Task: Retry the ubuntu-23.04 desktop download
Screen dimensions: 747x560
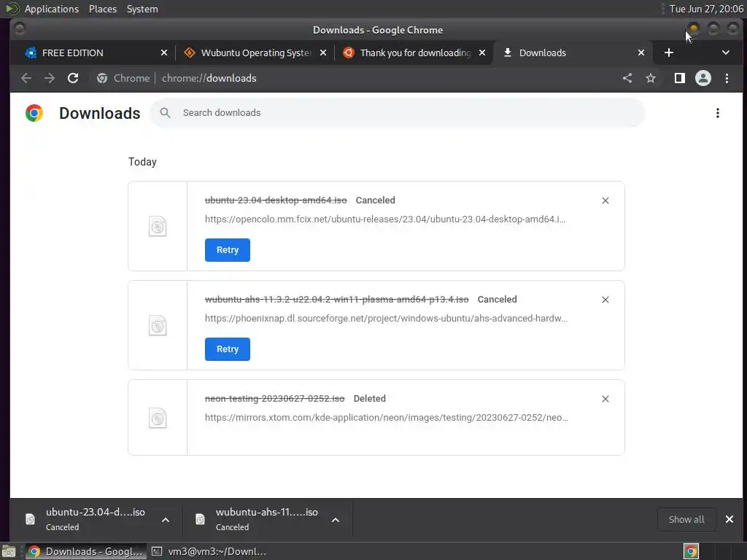Action: (x=228, y=250)
